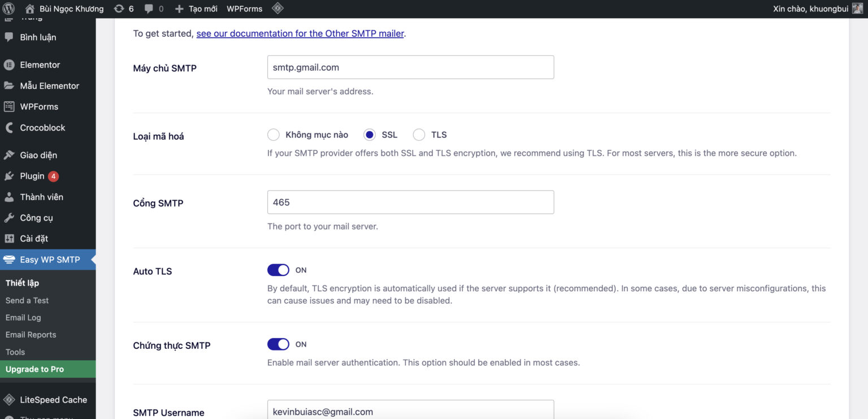Screen dimensions: 868x419
Task: Click the diamond icon in the admin bar
Action: pyautogui.click(x=277, y=8)
